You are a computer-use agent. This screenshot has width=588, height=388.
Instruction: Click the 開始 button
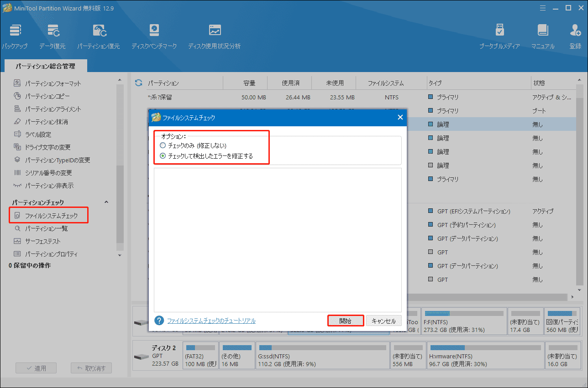346,321
